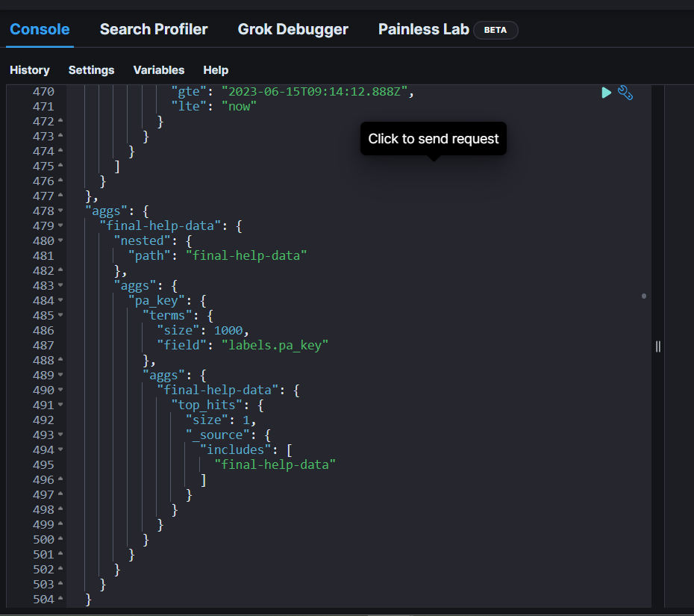This screenshot has height=616, width=694.
Task: Click "_source" key on line 493
Action: pos(217,435)
